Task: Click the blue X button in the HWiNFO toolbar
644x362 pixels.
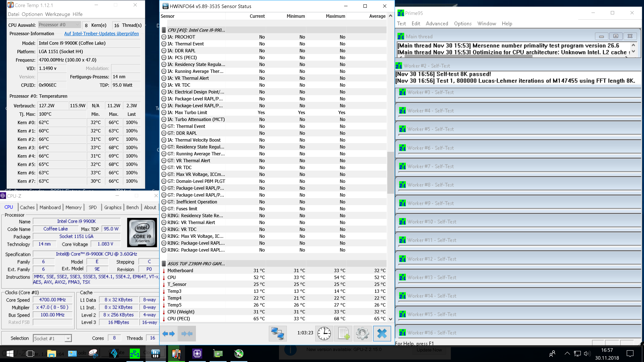Action: click(382, 334)
